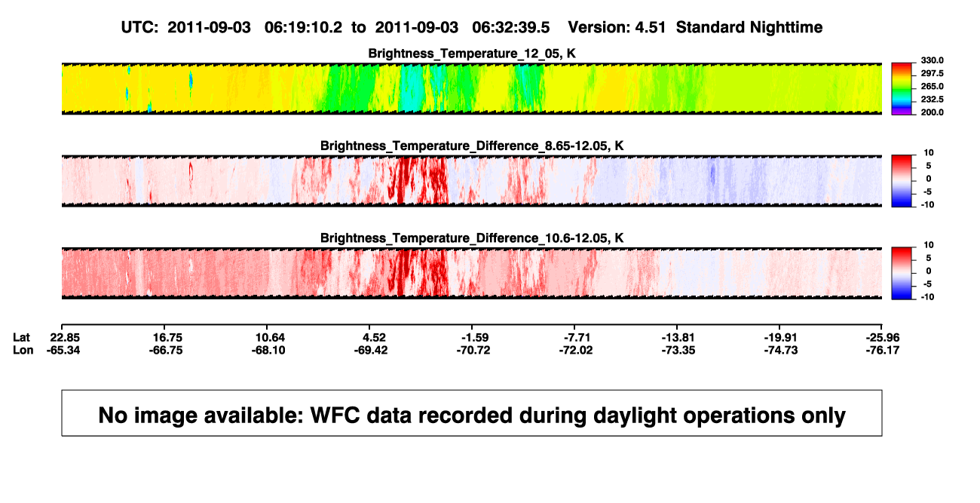
Task: Click the Brightness Temperature 12.05 image strip
Action: click(471, 88)
